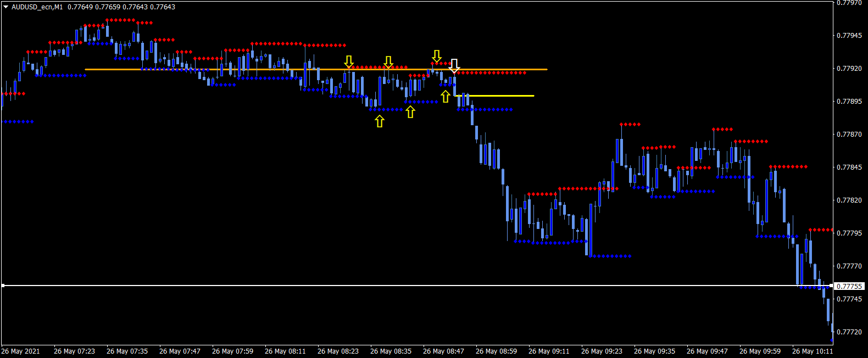Screen dimensions: 868x358
Task: Click time axis label 26 May 09:23
Action: point(602,351)
